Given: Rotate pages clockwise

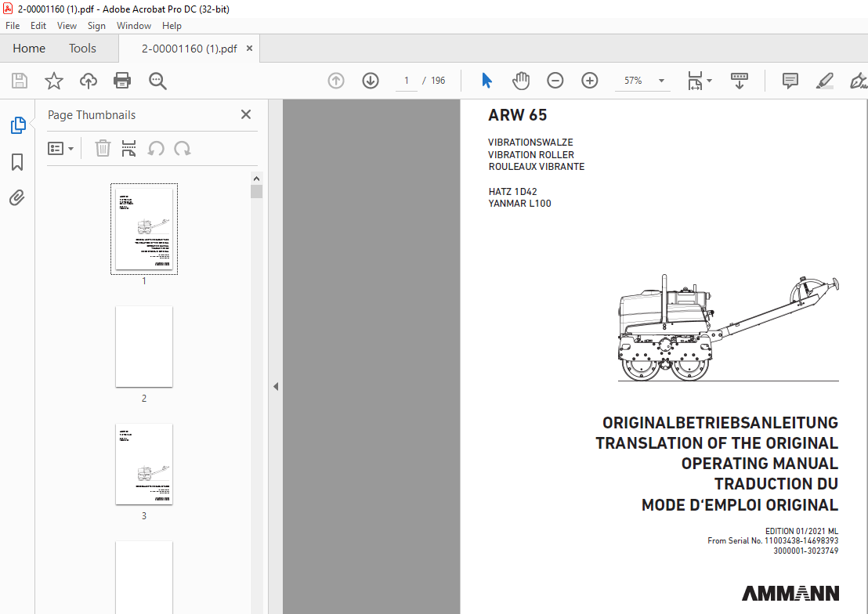Looking at the screenshot, I should click(182, 148).
